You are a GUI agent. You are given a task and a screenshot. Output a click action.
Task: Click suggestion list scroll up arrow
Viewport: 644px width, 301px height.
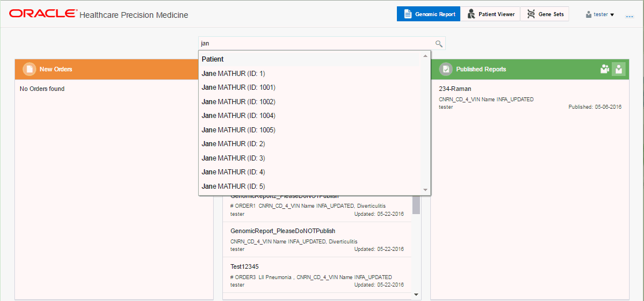pyautogui.click(x=426, y=56)
